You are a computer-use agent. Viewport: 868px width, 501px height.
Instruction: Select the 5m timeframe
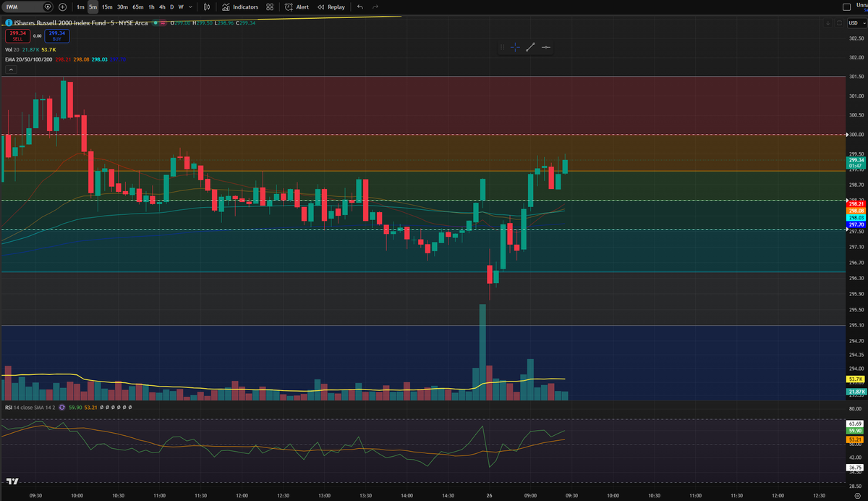[93, 7]
